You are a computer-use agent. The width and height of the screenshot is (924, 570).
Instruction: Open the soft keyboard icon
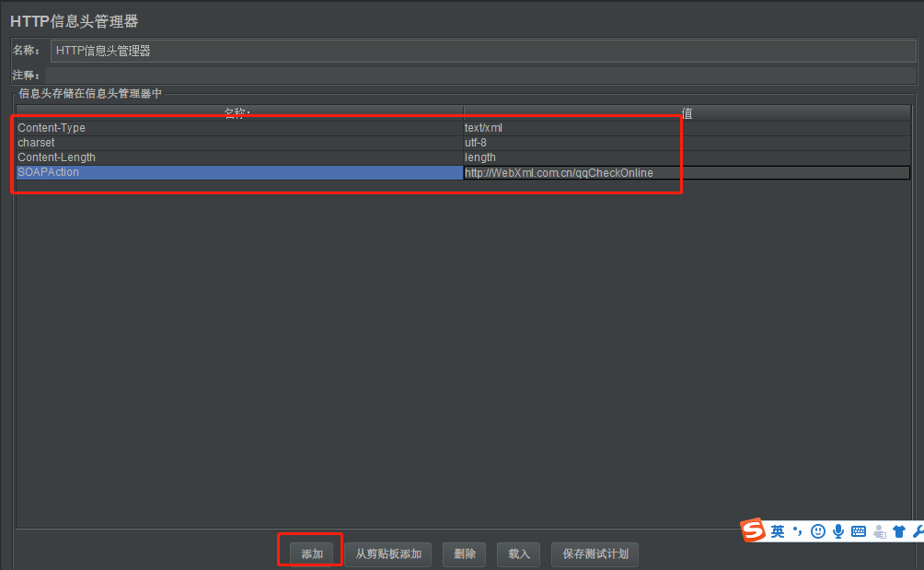[857, 531]
